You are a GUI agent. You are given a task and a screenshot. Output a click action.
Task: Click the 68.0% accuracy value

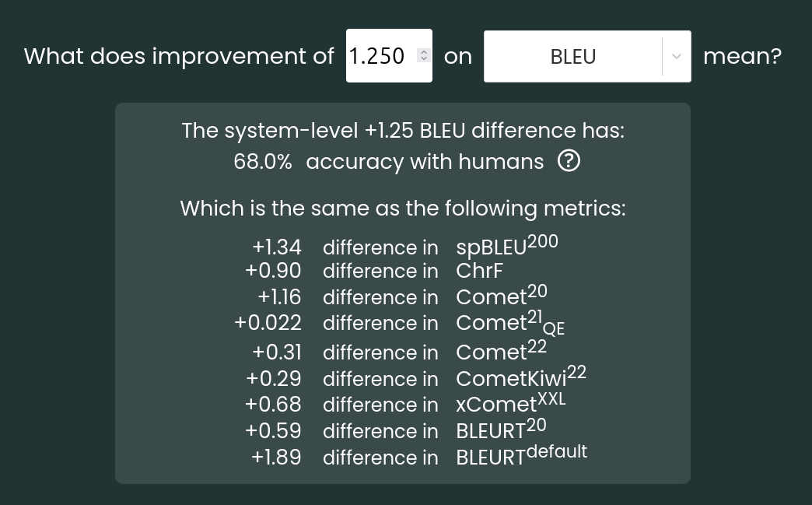click(x=263, y=162)
